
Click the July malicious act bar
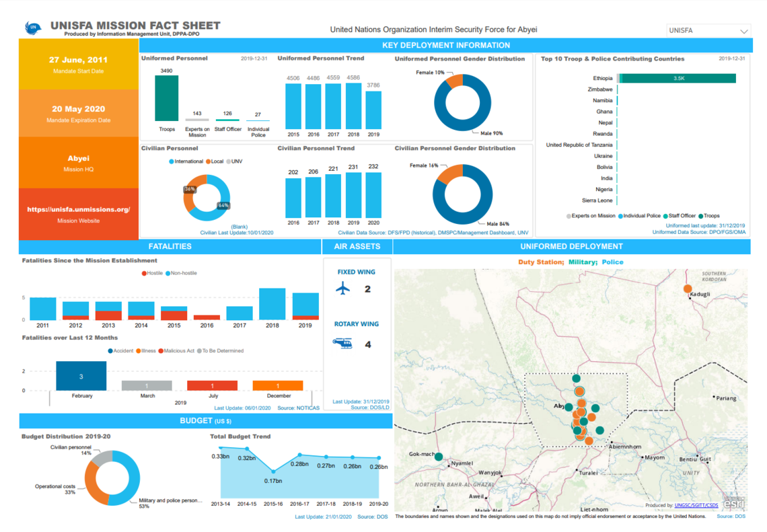[213, 385]
